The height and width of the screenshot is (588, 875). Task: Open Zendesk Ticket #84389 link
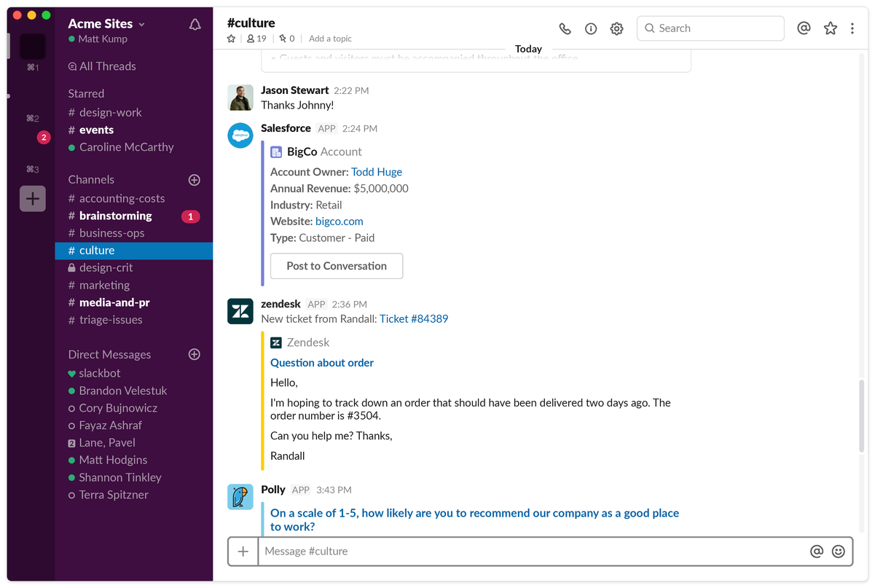pos(414,318)
